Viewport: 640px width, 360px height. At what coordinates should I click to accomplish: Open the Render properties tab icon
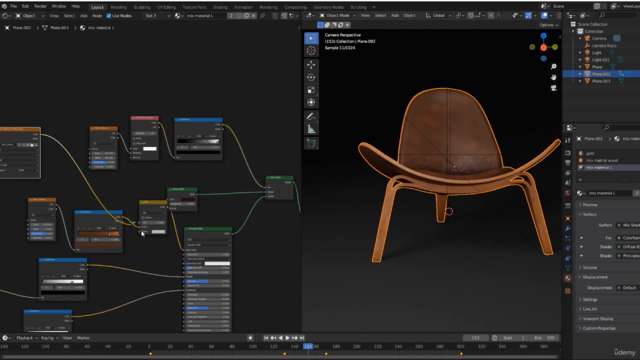coord(568,153)
